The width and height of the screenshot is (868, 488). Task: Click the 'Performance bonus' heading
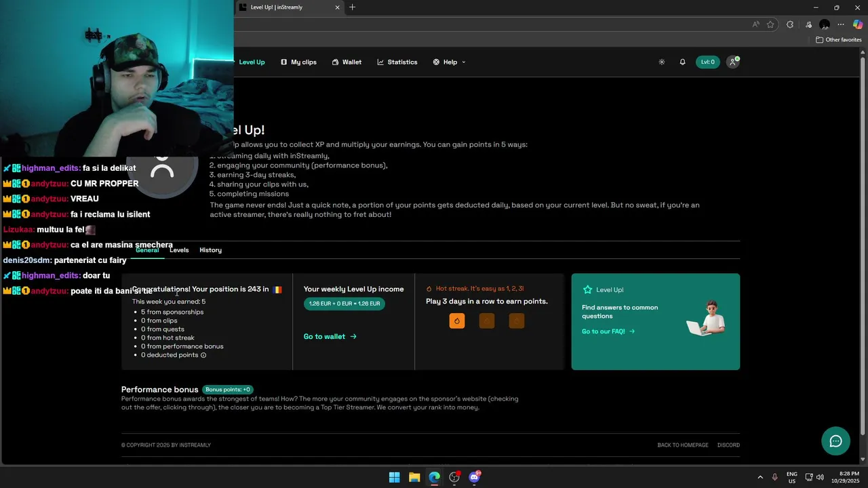click(159, 390)
